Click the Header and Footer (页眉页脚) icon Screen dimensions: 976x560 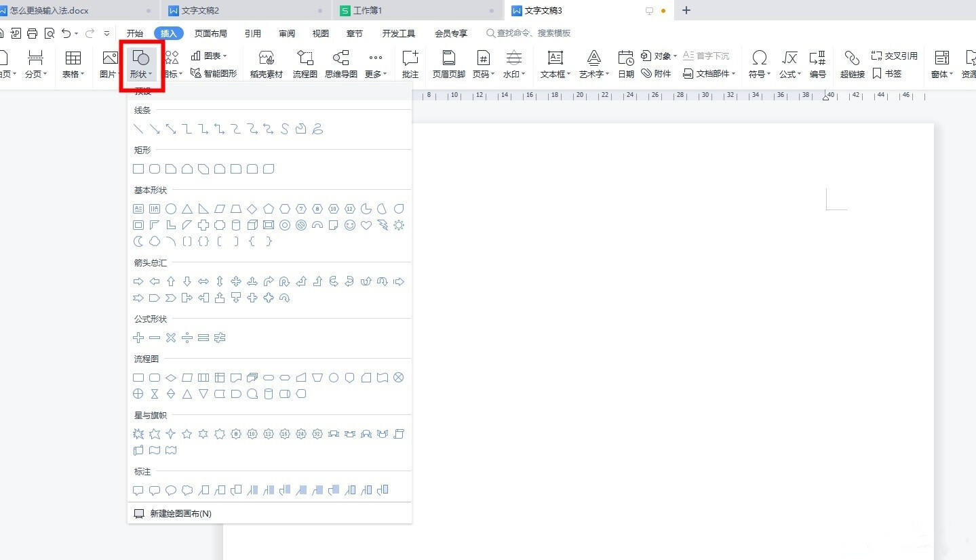coord(448,64)
